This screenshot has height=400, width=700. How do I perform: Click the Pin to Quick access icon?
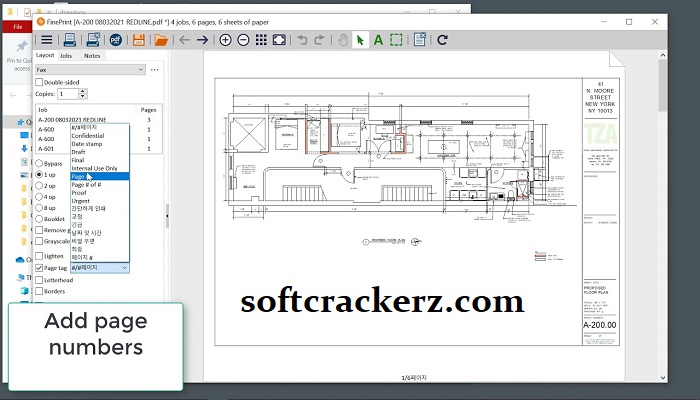coord(22,46)
